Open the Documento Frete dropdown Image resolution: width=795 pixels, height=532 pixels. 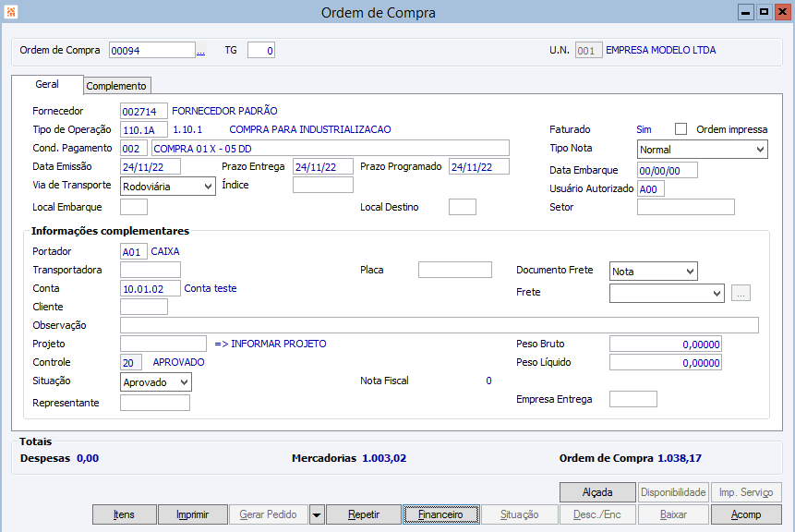click(689, 272)
